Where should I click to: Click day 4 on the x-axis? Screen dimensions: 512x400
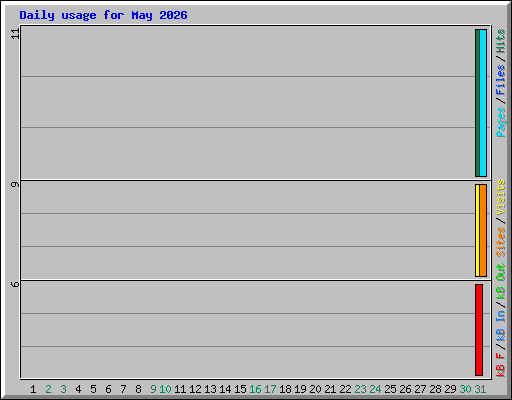(78, 389)
